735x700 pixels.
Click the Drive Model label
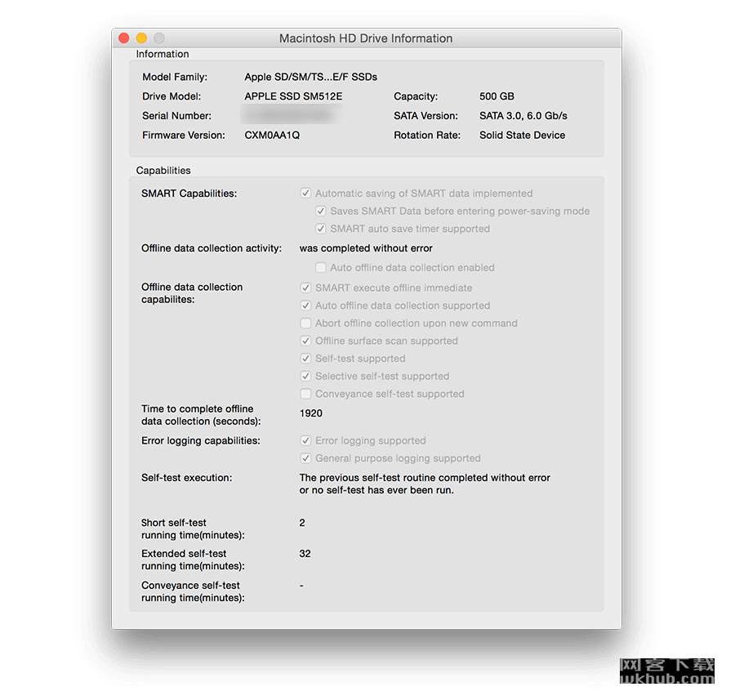click(x=171, y=96)
